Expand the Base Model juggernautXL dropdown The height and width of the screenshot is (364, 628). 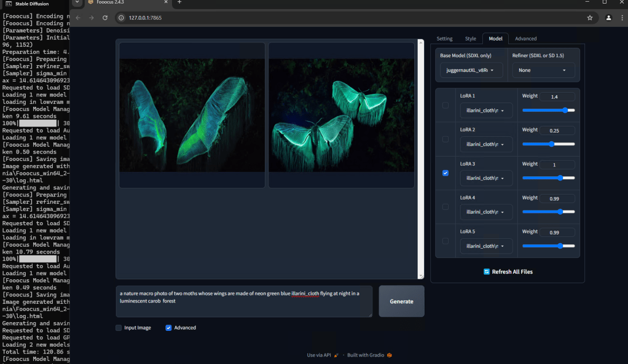pos(471,71)
